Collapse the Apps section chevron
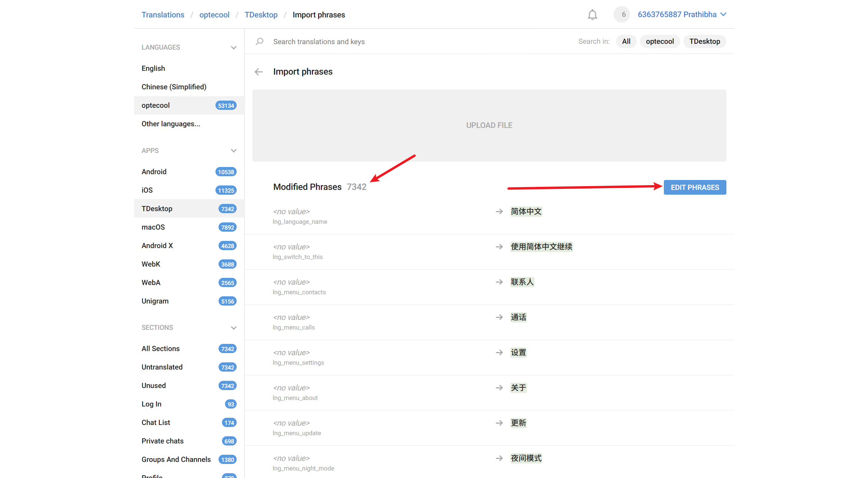 (x=234, y=151)
